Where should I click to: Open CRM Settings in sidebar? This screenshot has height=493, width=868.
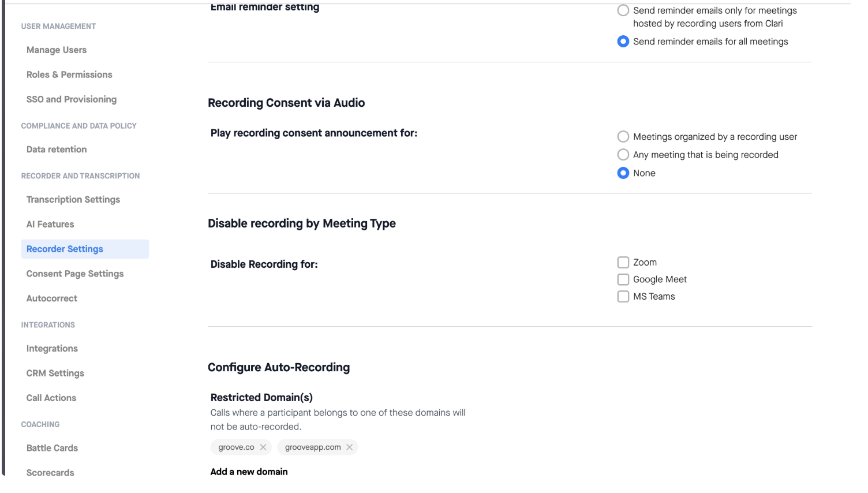point(55,374)
